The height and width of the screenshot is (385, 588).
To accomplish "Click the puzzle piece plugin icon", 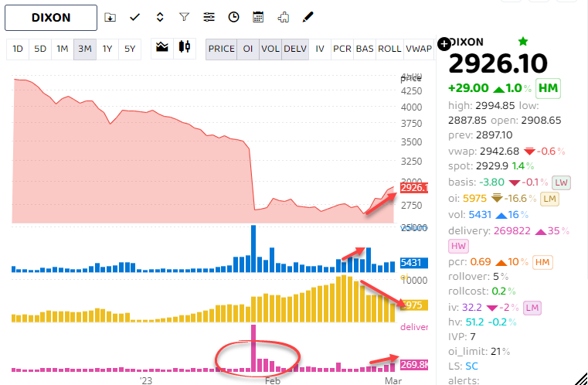I will pos(283,17).
